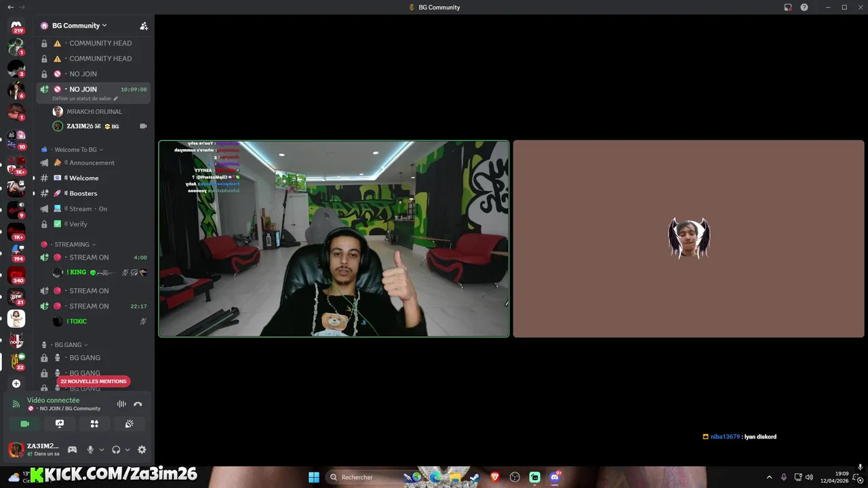This screenshot has height=488, width=868.
Task: Collapse the STREAMING category
Action: [68, 245]
